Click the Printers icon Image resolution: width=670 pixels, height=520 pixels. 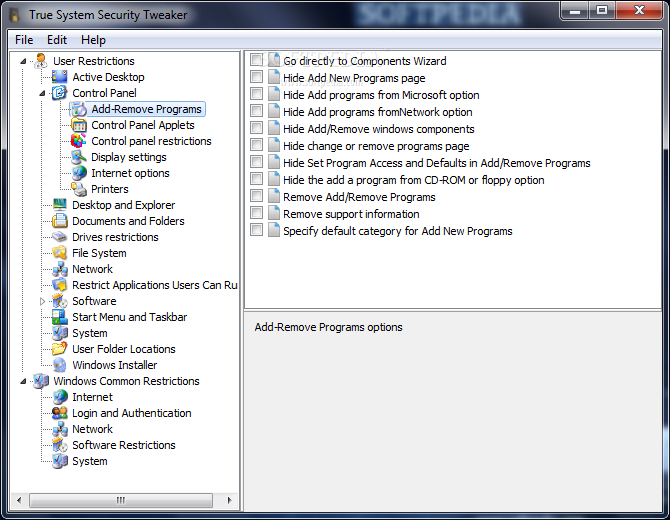pyautogui.click(x=79, y=189)
